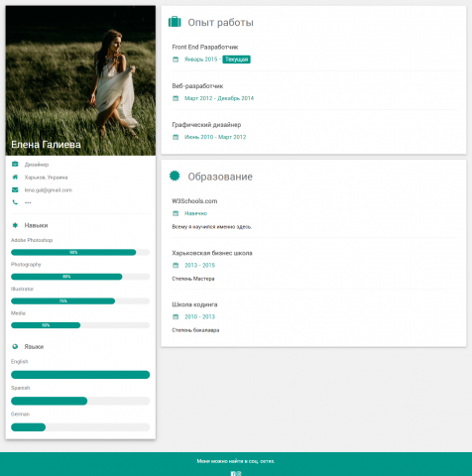Click the certificate icon beside Образование
472x476 pixels.
point(175,176)
